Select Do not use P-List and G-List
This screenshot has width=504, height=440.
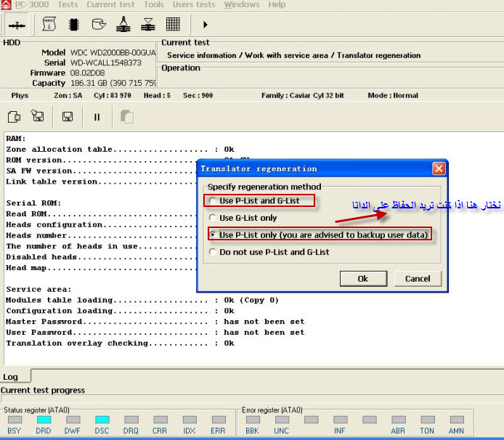point(269,252)
